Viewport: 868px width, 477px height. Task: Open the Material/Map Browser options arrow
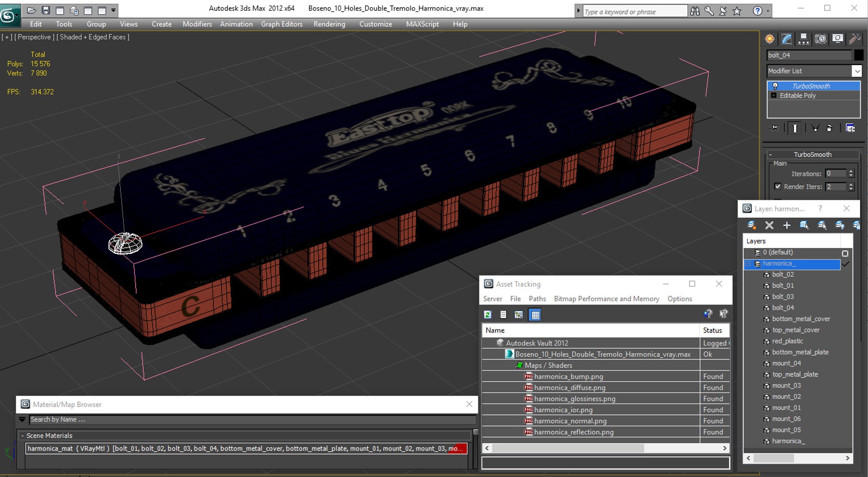[22, 420]
